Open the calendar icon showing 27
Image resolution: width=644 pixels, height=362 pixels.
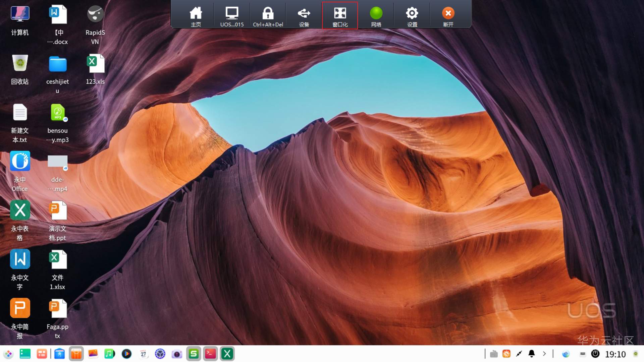pyautogui.click(x=143, y=354)
